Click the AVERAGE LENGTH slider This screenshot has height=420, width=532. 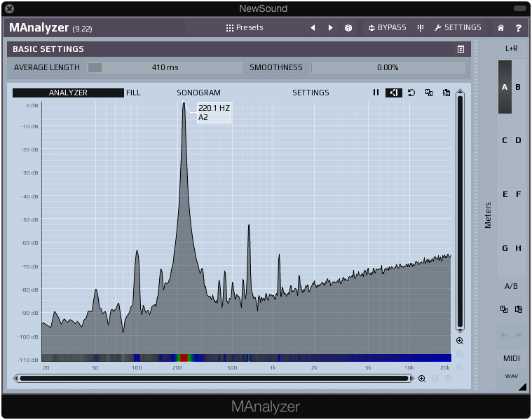click(x=165, y=67)
